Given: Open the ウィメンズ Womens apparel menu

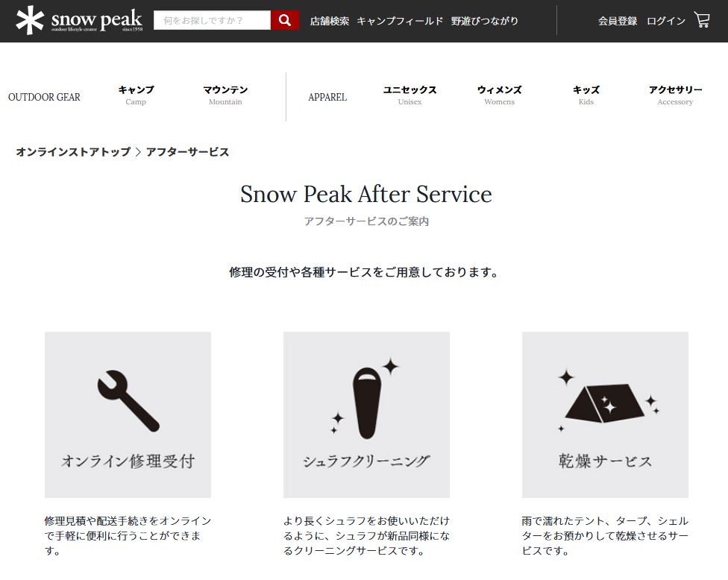Looking at the screenshot, I should coord(500,95).
